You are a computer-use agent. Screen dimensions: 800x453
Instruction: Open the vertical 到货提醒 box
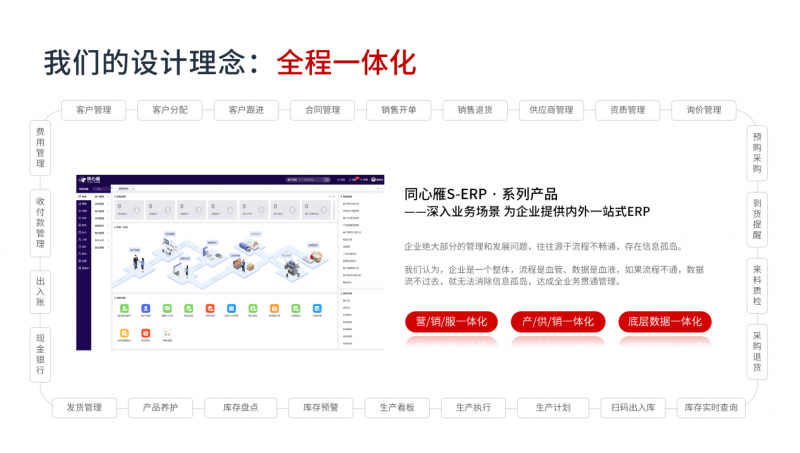point(757,219)
